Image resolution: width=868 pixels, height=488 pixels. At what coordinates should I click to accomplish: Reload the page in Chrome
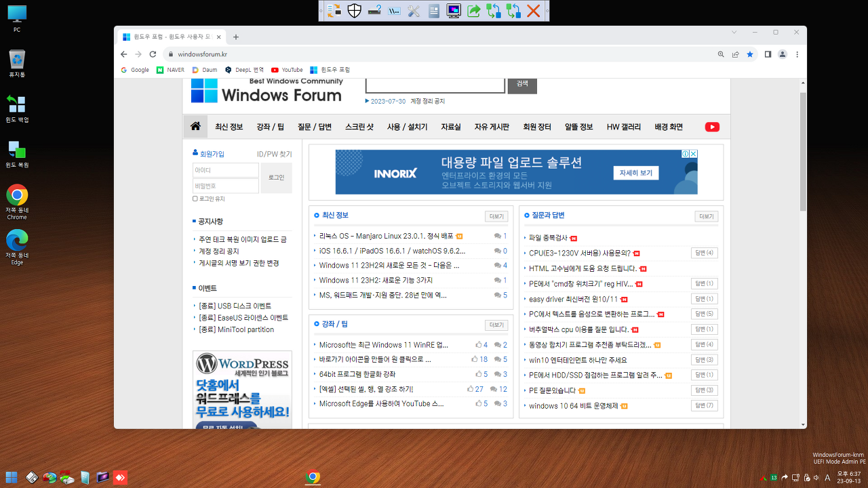(x=153, y=54)
